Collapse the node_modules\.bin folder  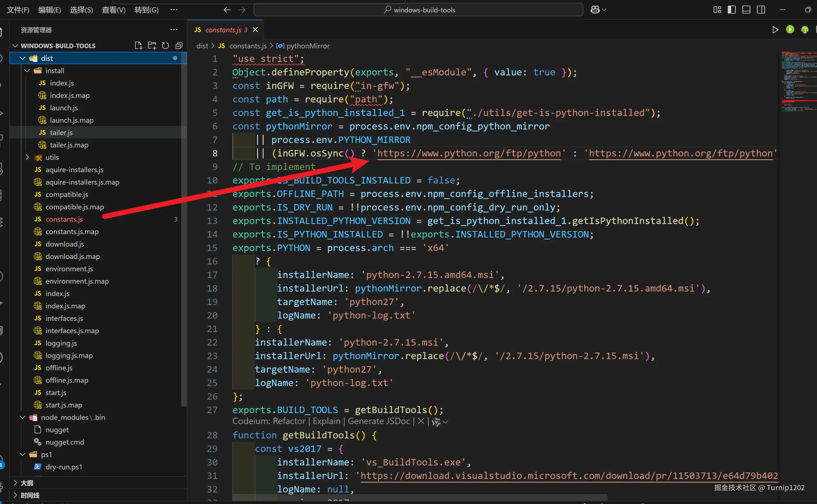click(23, 417)
